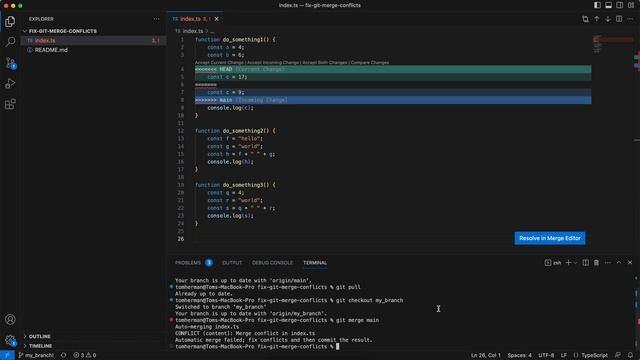
Task: Open the editor more actions menu
Action: [630, 19]
